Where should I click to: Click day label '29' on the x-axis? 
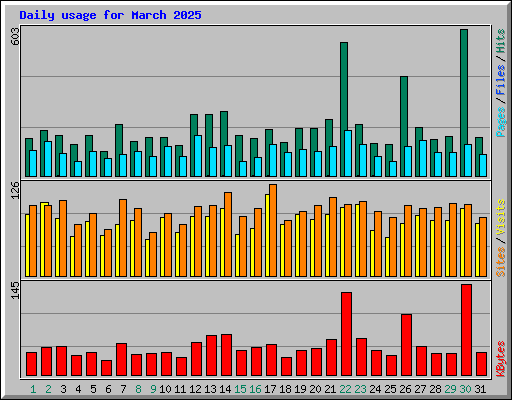point(450,389)
